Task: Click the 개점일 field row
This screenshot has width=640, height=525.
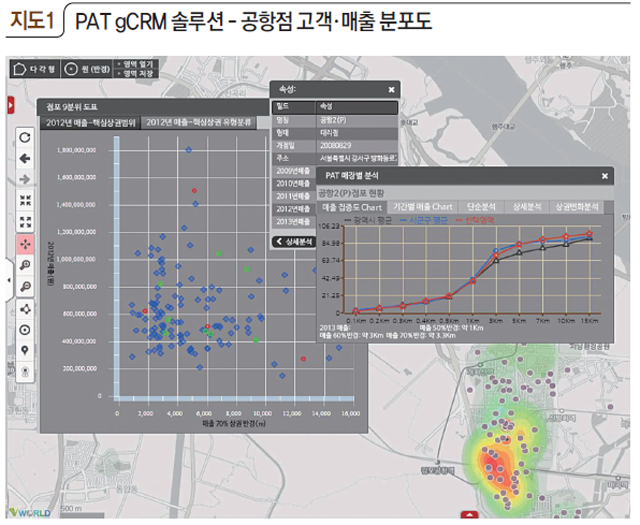Action: 335,146
